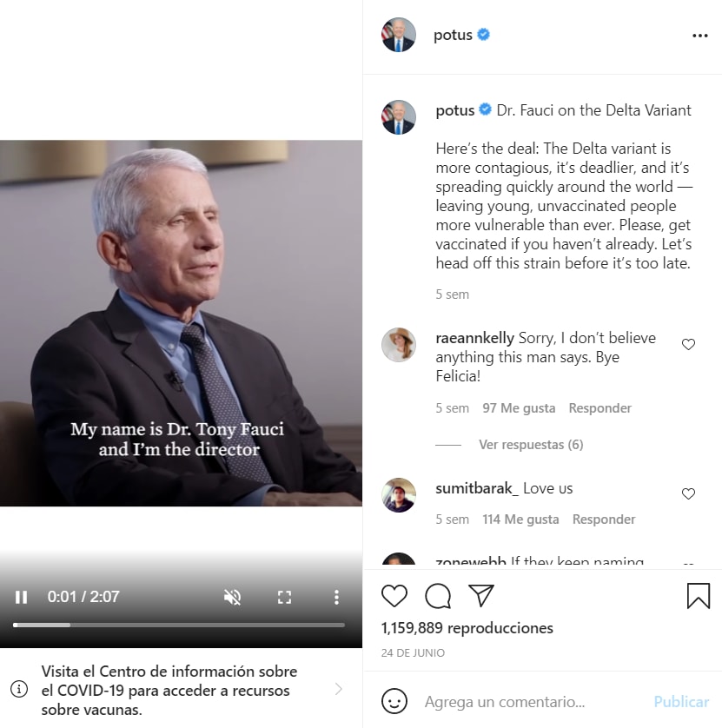This screenshot has height=728, width=722.
Task: Open post options ellipsis menu
Action: tap(699, 36)
